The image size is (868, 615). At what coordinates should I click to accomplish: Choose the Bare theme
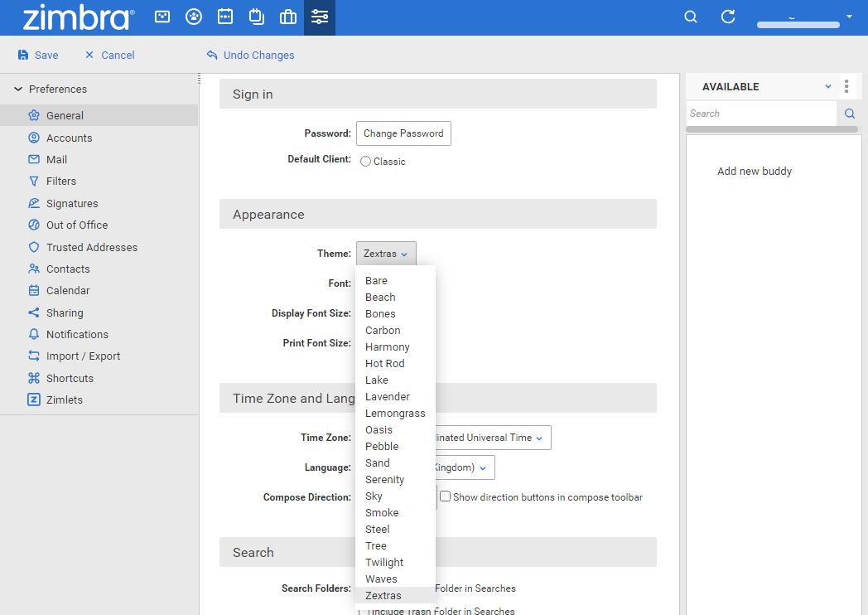coord(395,281)
